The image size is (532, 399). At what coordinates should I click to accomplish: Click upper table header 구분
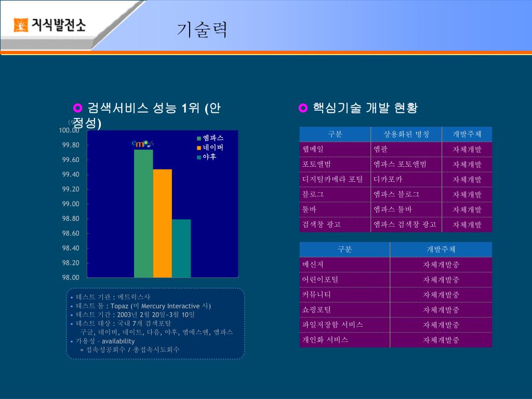[335, 135]
